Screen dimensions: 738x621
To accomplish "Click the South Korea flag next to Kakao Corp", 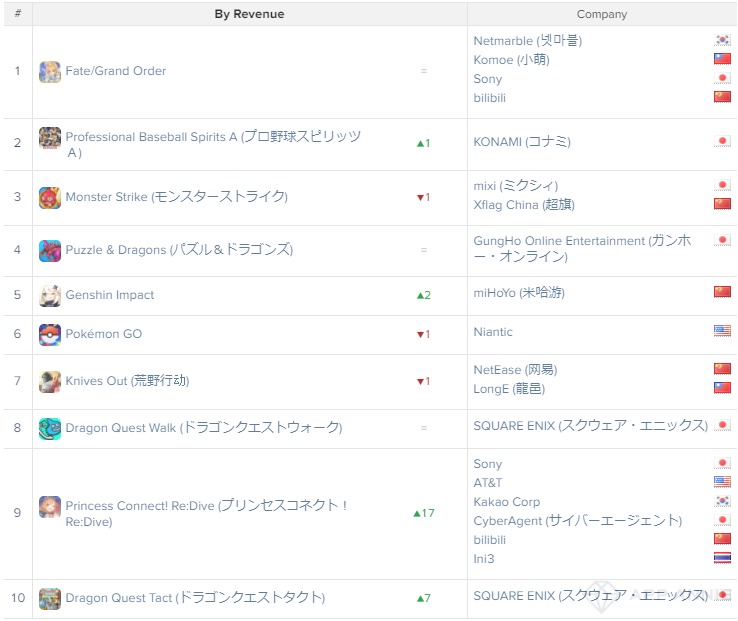I will coord(722,501).
